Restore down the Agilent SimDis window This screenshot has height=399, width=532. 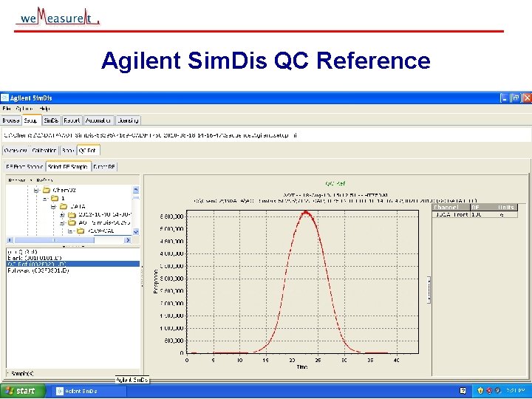[x=516, y=98]
